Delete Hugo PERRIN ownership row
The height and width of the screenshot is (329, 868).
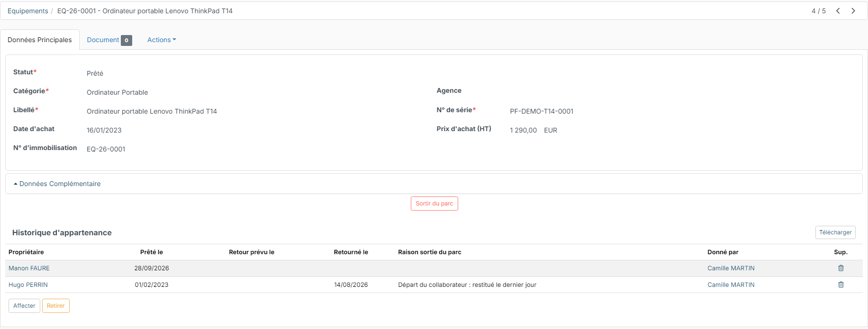(x=841, y=285)
